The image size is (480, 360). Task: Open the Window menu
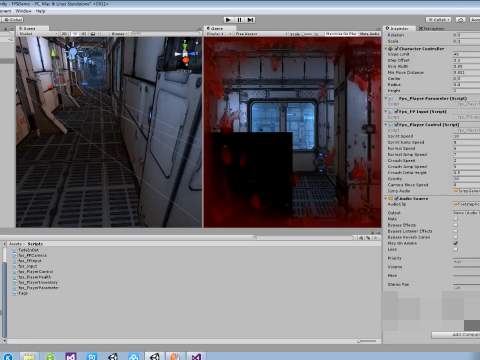pyautogui.click(x=24, y=11)
